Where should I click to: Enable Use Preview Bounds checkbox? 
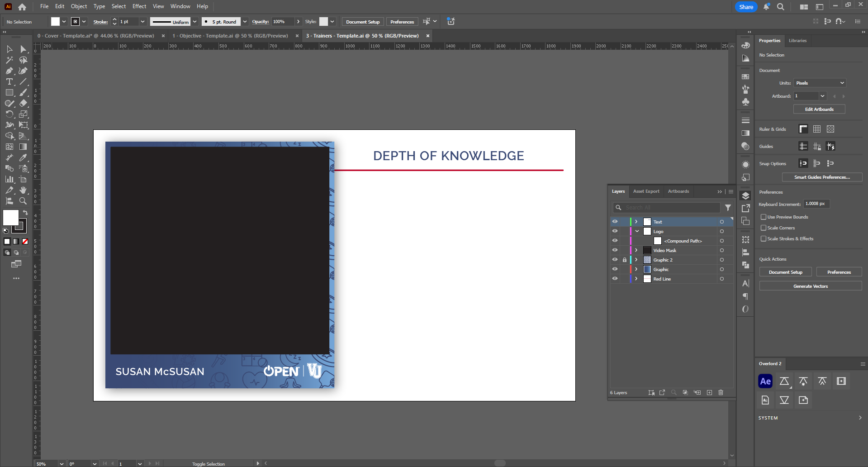click(x=764, y=217)
